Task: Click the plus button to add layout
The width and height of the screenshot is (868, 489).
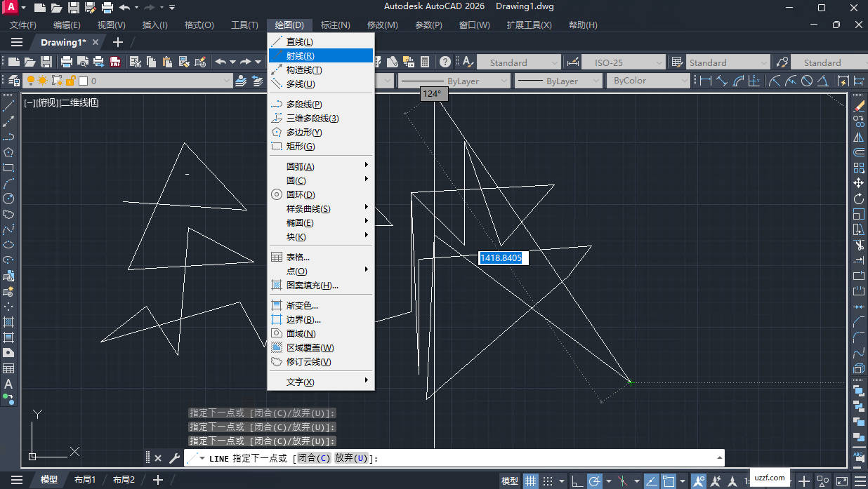Action: pyautogui.click(x=157, y=480)
